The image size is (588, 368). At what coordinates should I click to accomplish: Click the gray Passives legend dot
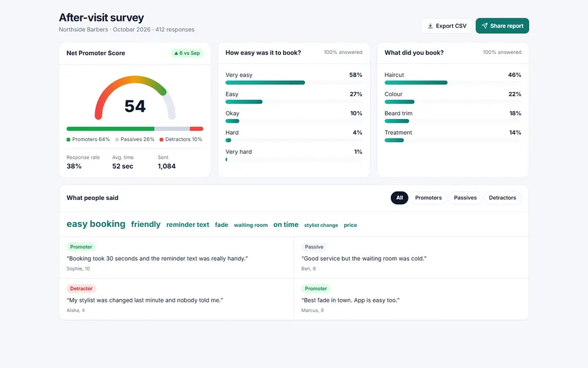pos(117,140)
